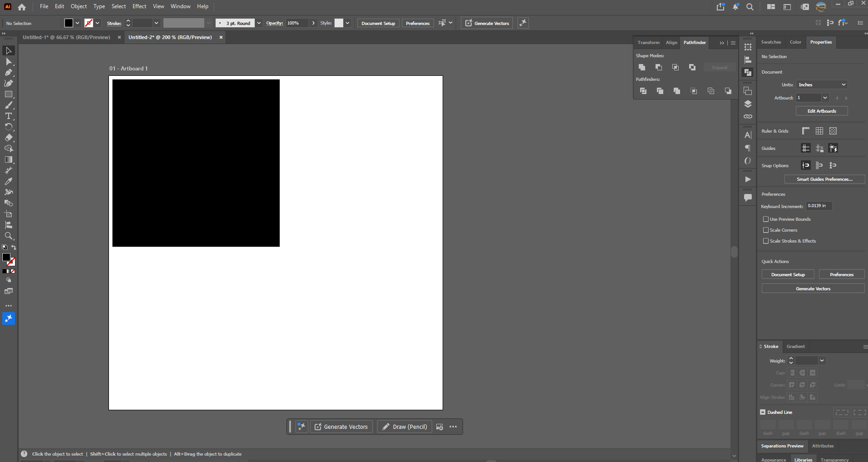Open the search icon at top right
868x462 pixels.
(750, 7)
